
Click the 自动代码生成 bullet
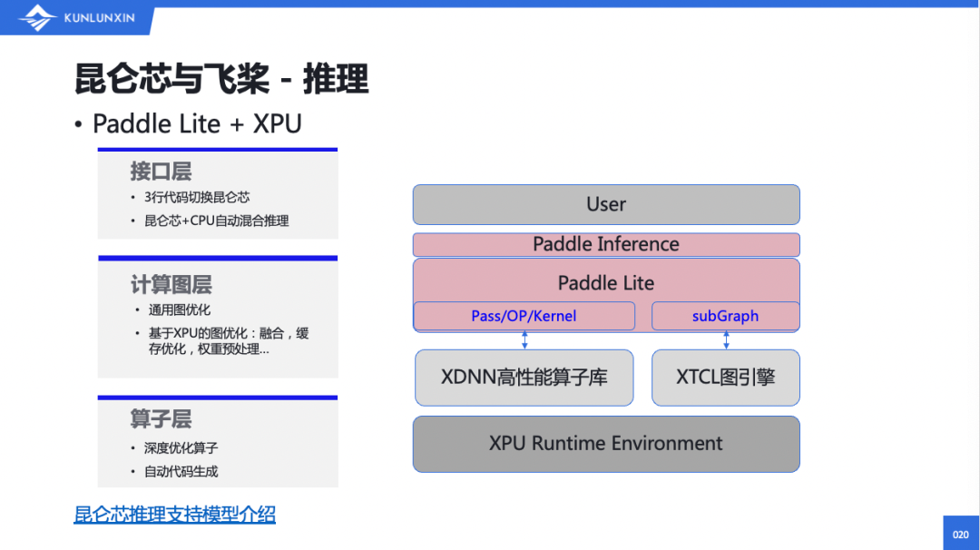pyautogui.click(x=181, y=472)
